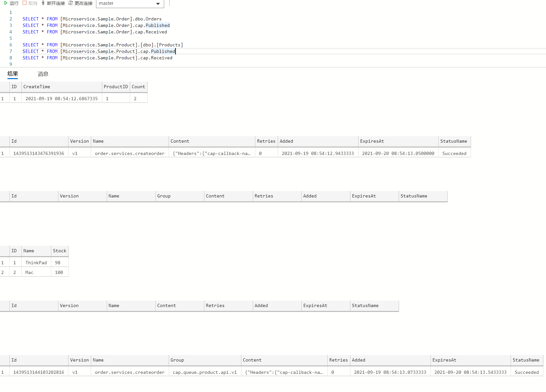
Task: Select the Id cell 1439513144103202816
Action: pyautogui.click(x=39, y=372)
